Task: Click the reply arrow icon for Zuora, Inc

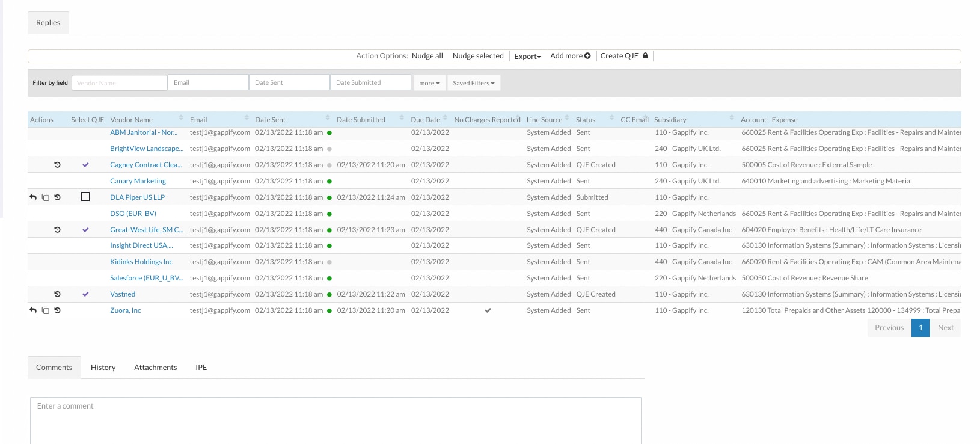Action: click(33, 310)
